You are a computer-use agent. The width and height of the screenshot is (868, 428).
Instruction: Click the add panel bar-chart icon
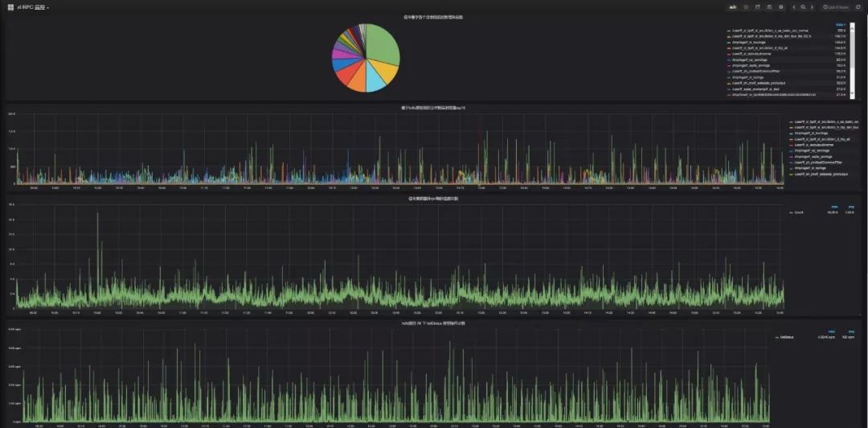point(734,7)
